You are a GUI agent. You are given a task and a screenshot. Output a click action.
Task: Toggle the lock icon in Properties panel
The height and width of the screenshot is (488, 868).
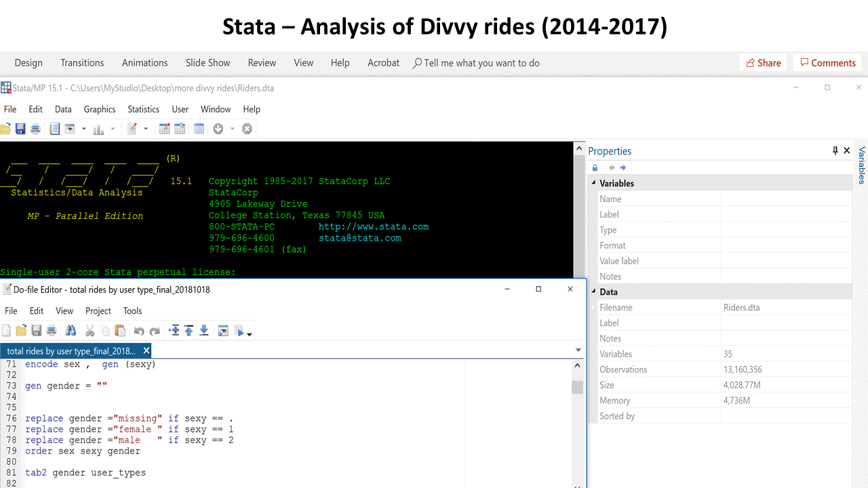pyautogui.click(x=595, y=167)
